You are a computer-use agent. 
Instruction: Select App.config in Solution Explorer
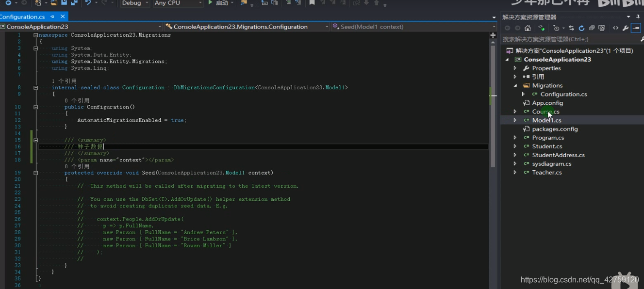(x=547, y=103)
